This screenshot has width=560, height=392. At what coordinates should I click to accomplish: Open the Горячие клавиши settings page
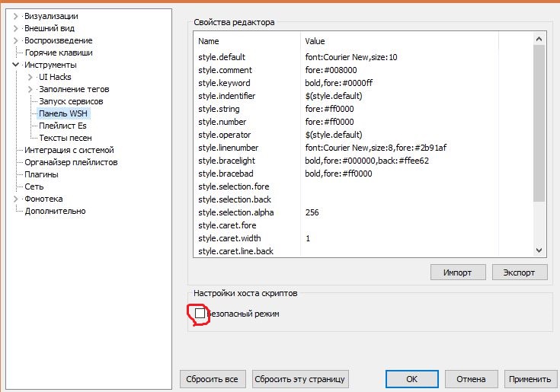pos(59,53)
